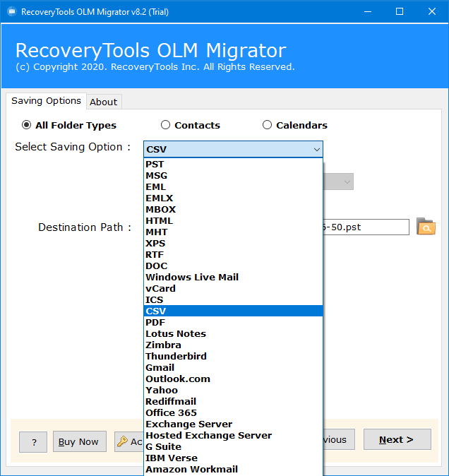The width and height of the screenshot is (449, 476).
Task: Select Office 365 option
Action: [233, 412]
